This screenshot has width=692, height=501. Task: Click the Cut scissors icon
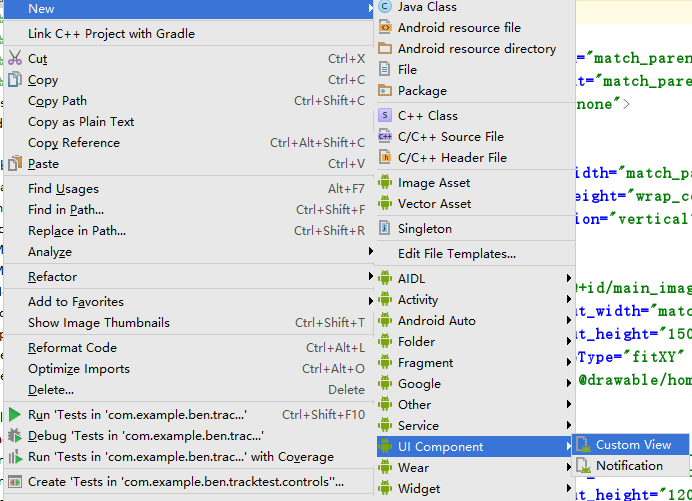(x=14, y=59)
